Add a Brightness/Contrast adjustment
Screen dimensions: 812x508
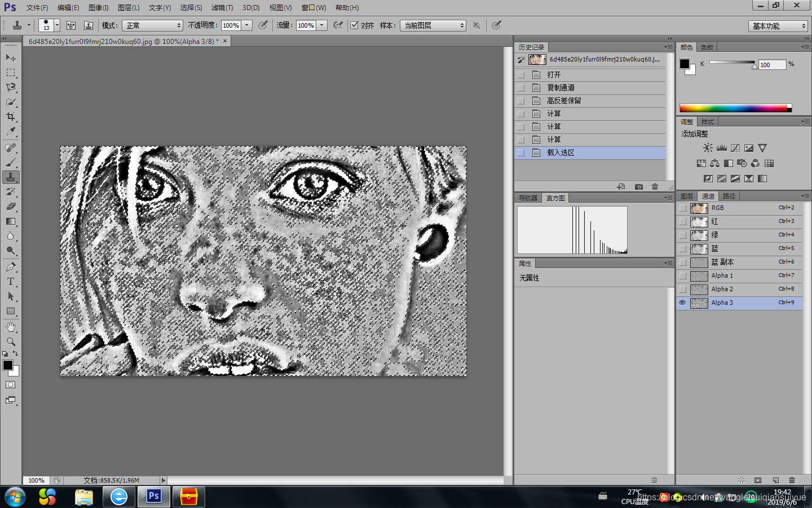(x=708, y=148)
